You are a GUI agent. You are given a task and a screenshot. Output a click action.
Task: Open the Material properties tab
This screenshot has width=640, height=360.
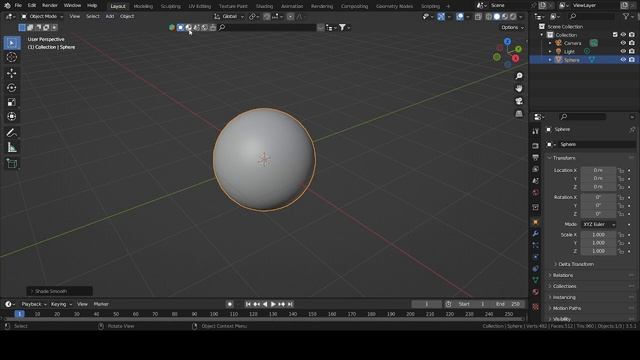(536, 292)
